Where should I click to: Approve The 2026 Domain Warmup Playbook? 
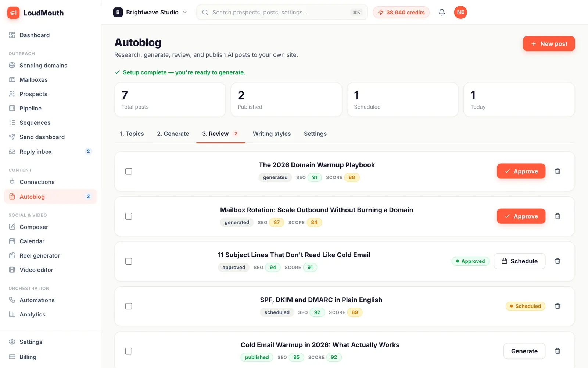(521, 171)
